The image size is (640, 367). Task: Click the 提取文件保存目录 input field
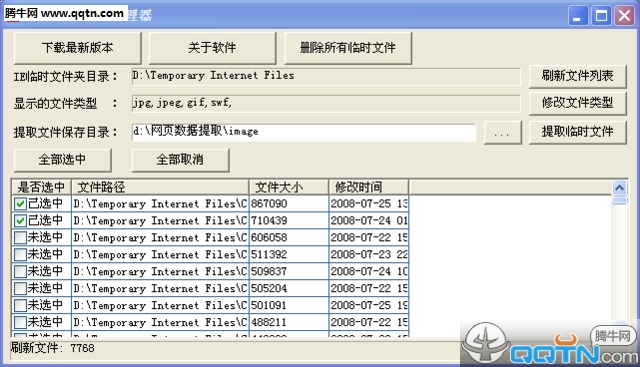[x=304, y=132]
